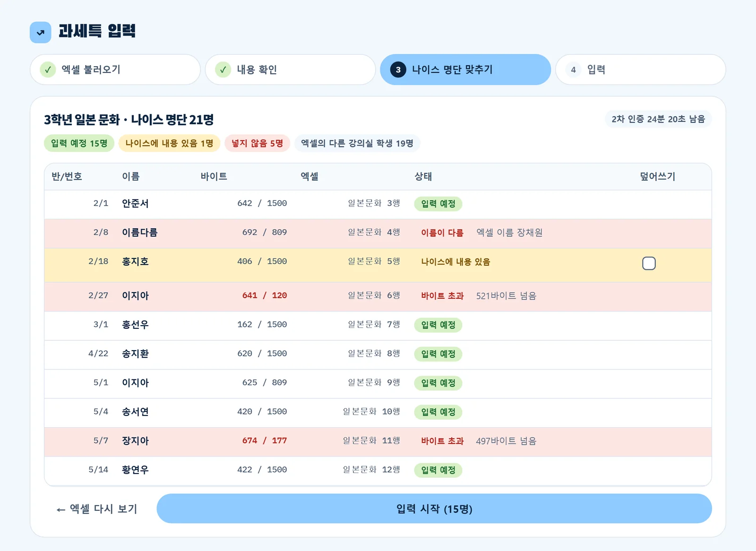The width and height of the screenshot is (756, 551).
Task: Click the 엑셀 다시 보기 back link
Action: (x=97, y=509)
